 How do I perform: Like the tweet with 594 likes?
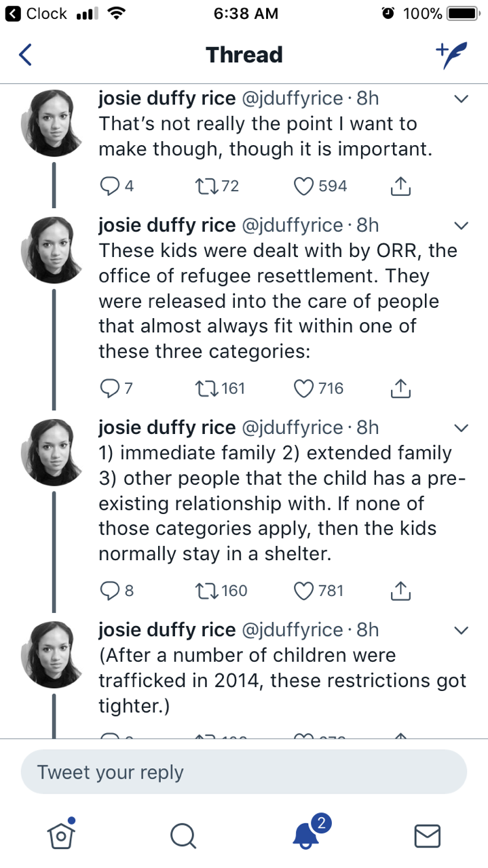304,186
